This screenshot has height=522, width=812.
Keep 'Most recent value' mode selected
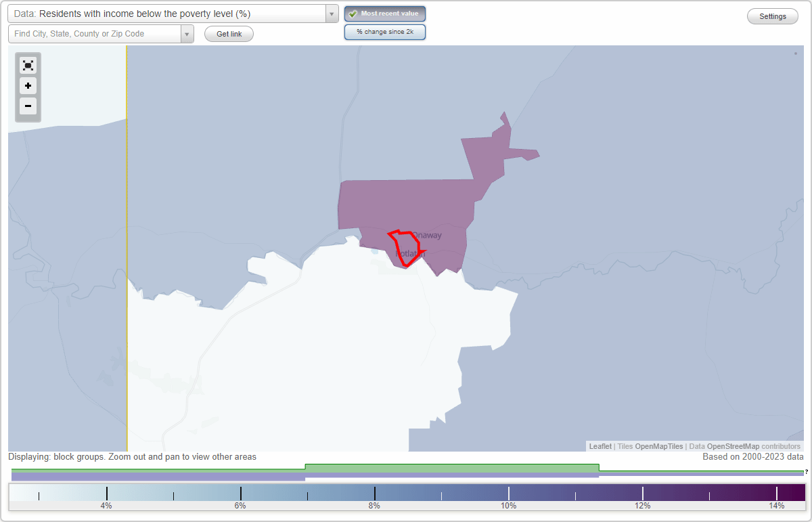(x=384, y=13)
